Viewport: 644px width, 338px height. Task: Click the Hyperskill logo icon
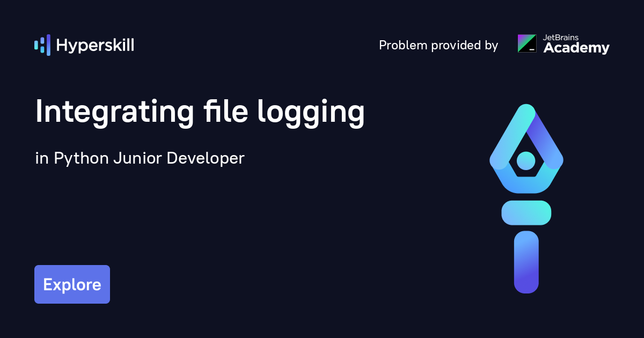point(42,45)
